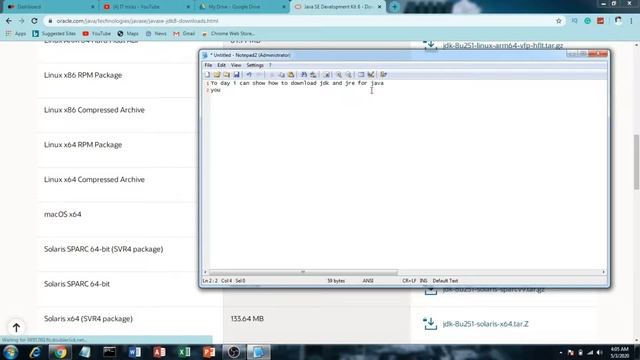Open Apps bookmark shortcut
The height and width of the screenshot is (360, 640).
(16, 33)
